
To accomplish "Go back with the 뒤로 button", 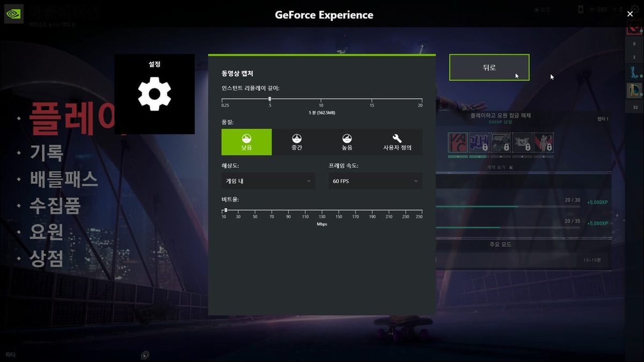I will (489, 68).
